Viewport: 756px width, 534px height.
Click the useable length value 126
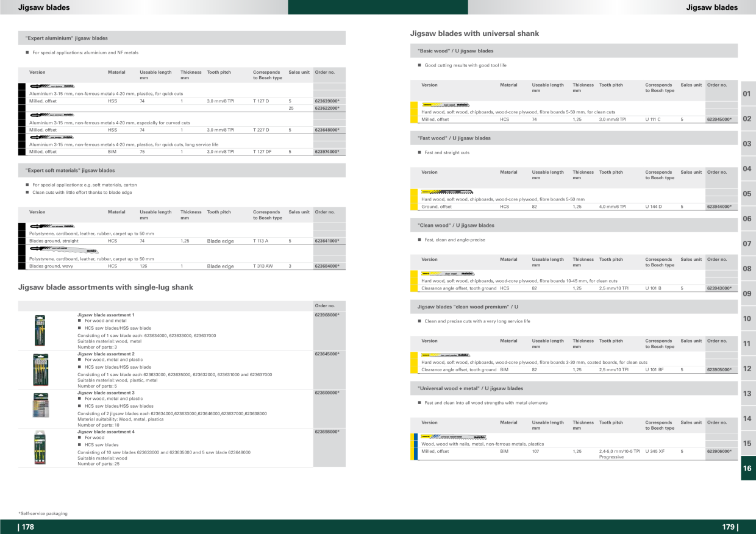pos(143,266)
